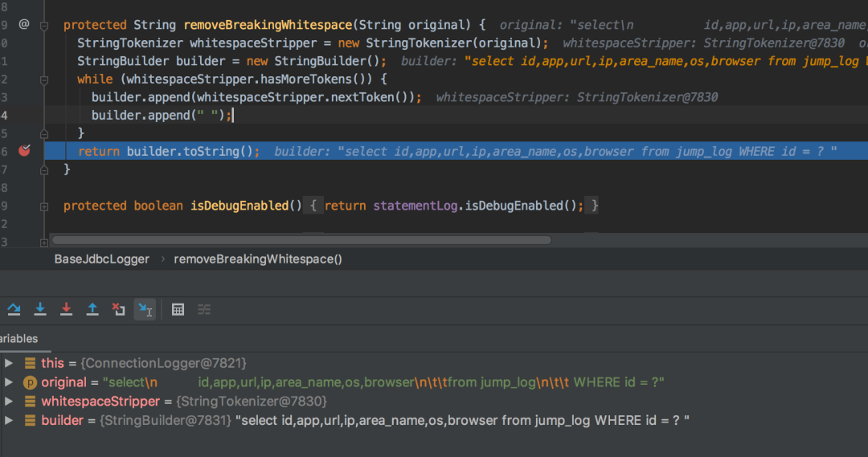Select the Variables tab
Screen dimensions: 868x457
pyautogui.click(x=18, y=339)
